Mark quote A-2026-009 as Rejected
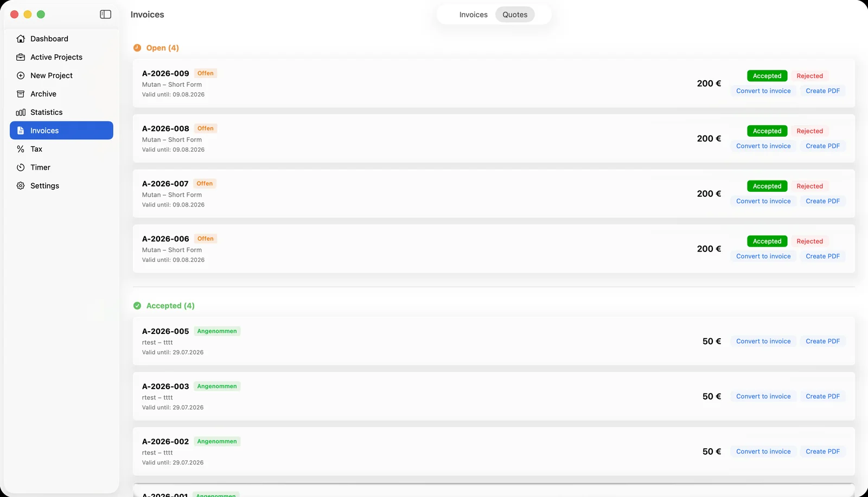 pos(809,76)
